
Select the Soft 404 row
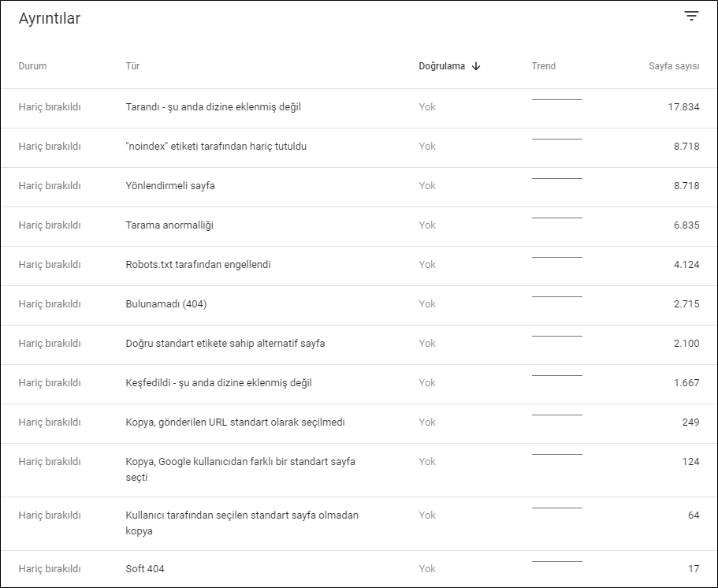coord(359,569)
